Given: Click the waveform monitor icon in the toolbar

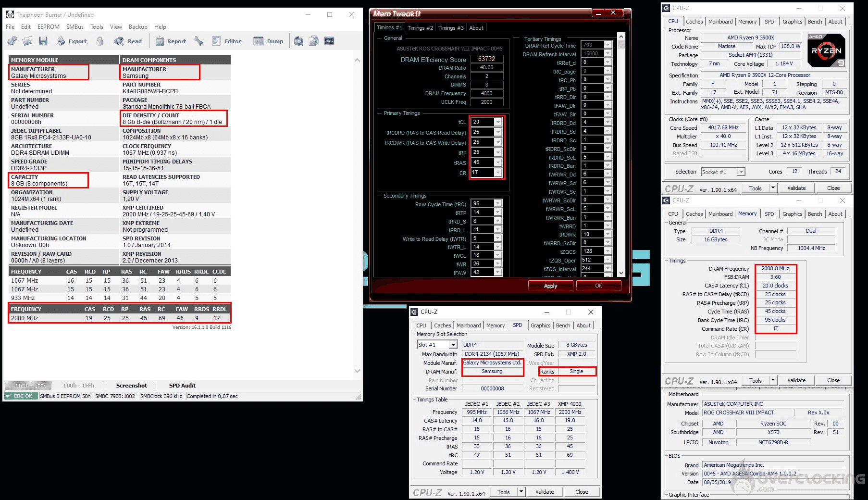Looking at the screenshot, I should point(329,41).
